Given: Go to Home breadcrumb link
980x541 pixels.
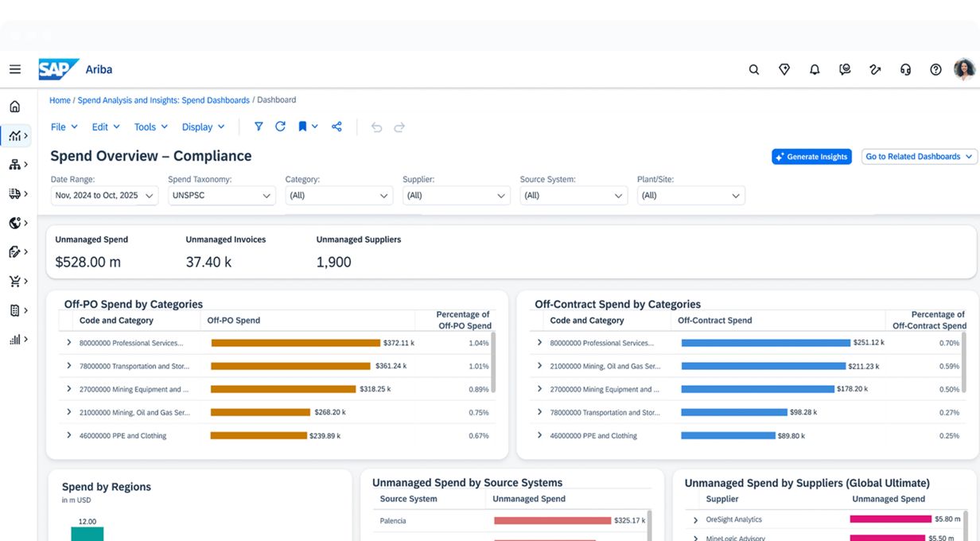Looking at the screenshot, I should point(60,100).
